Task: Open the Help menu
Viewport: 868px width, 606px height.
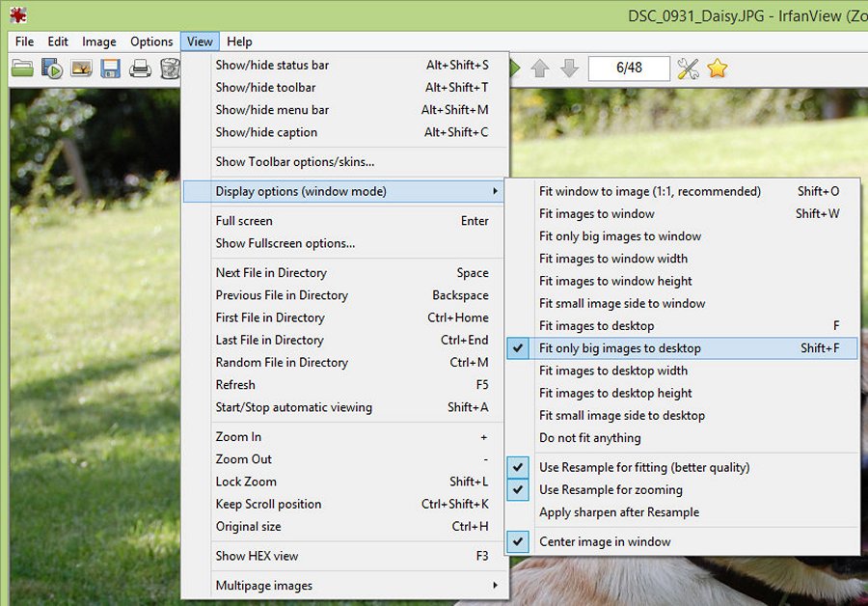Action: 239,41
